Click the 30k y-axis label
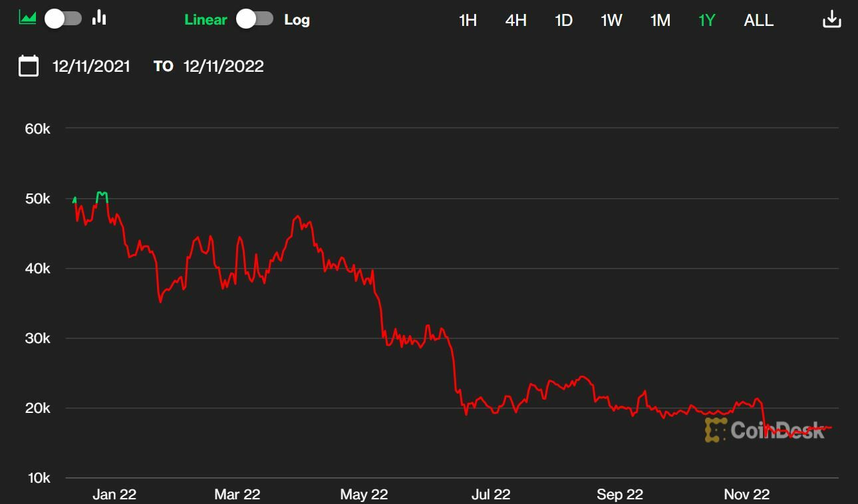This screenshot has height=504, width=858. (38, 338)
